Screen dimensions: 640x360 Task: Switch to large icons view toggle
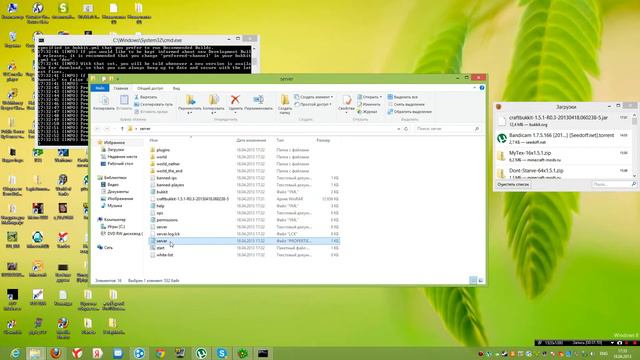tap(481, 280)
